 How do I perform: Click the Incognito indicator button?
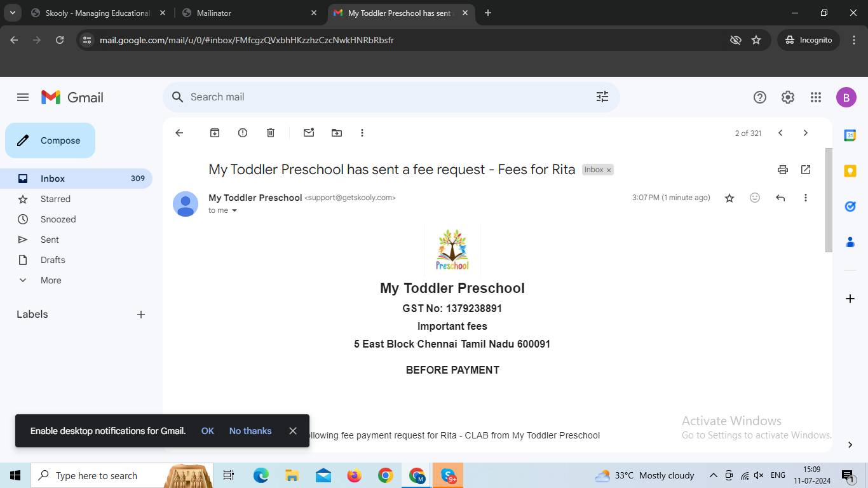[x=808, y=40]
